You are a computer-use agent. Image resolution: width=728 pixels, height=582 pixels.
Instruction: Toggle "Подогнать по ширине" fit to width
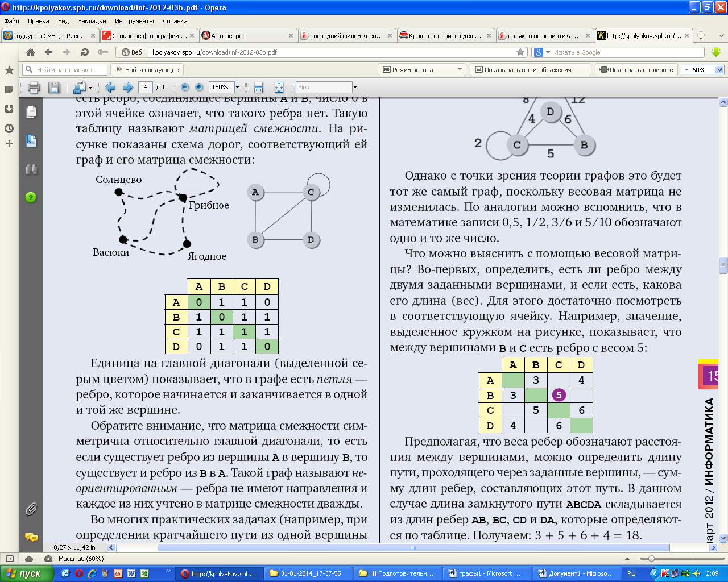pos(636,70)
